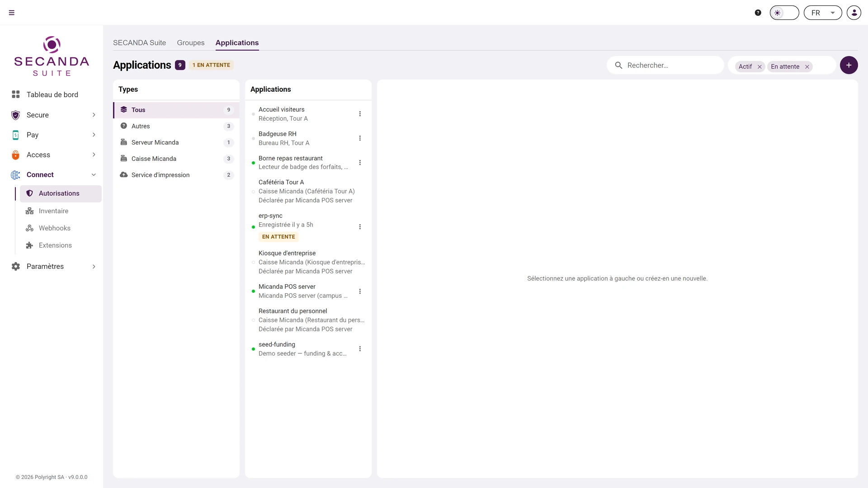This screenshot has width=868, height=488.
Task: Click the help question mark icon
Action: tap(758, 13)
